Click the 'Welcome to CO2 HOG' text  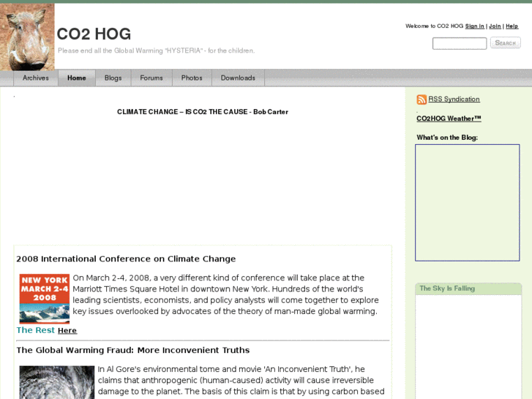click(434, 26)
